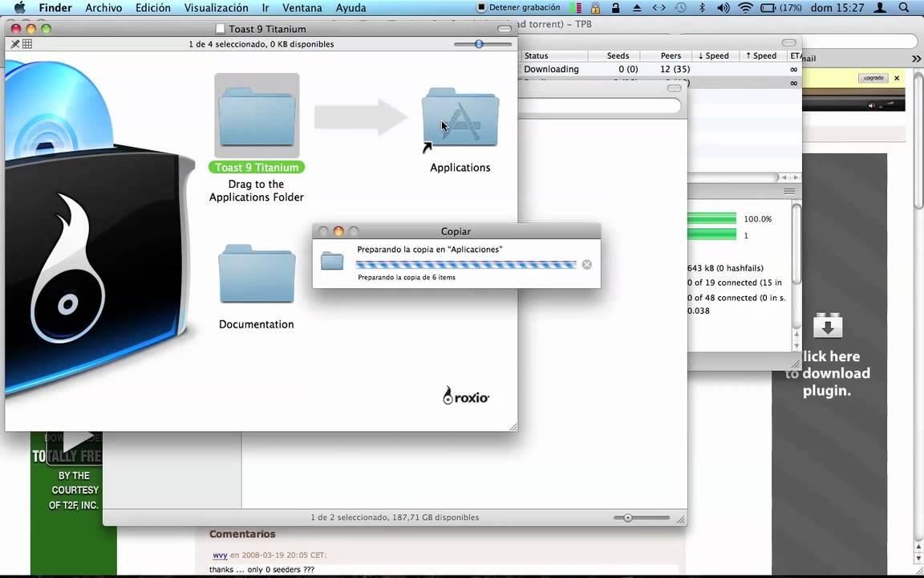This screenshot has width=924, height=578.
Task: Click the user account icon in menu bar
Action: (x=880, y=8)
